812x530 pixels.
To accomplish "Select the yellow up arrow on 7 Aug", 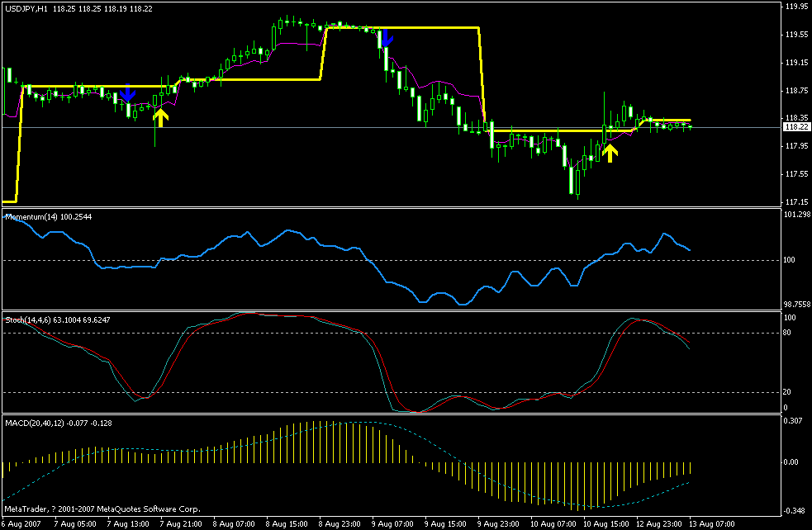I will 160,117.
